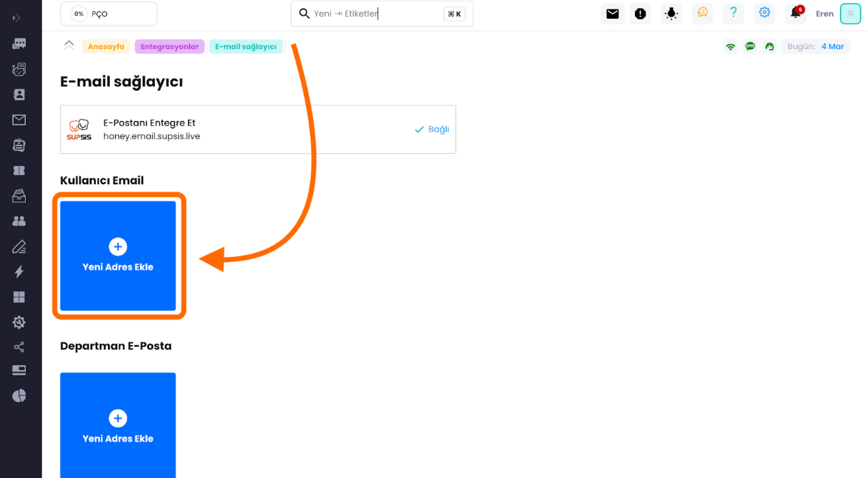The width and height of the screenshot is (868, 478).
Task: Open the orange chat bubbles icon
Action: [702, 13]
